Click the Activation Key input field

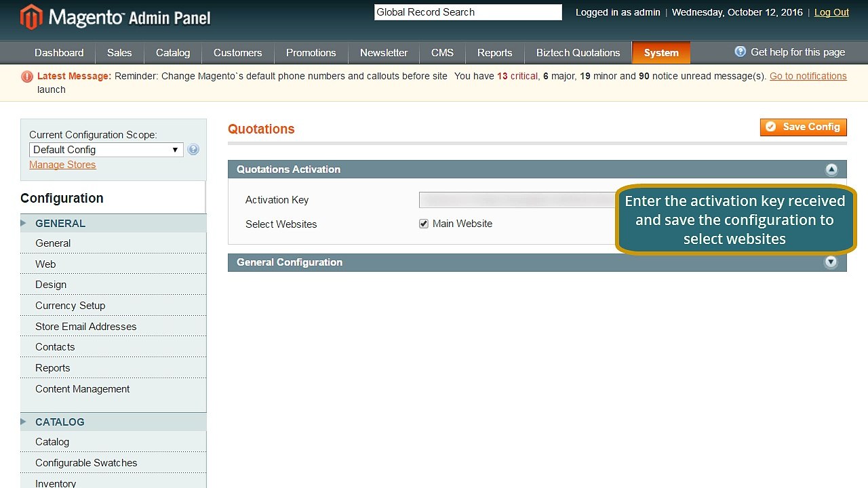click(x=518, y=200)
